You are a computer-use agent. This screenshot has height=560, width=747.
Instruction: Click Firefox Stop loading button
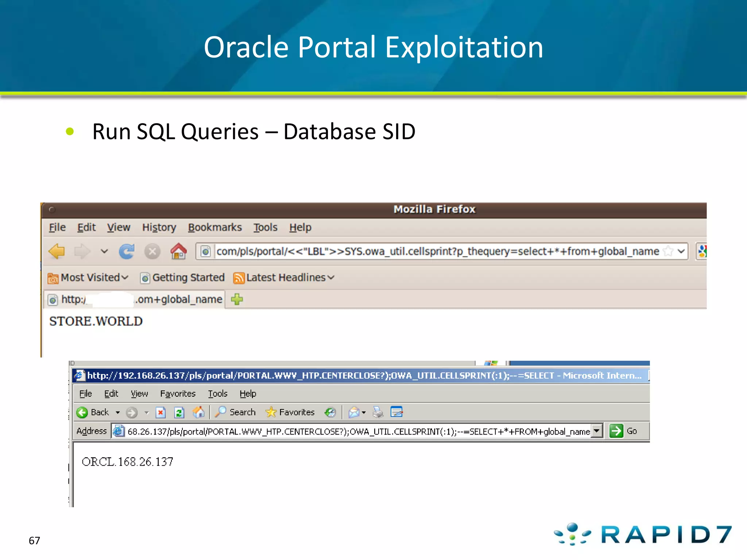tap(152, 252)
